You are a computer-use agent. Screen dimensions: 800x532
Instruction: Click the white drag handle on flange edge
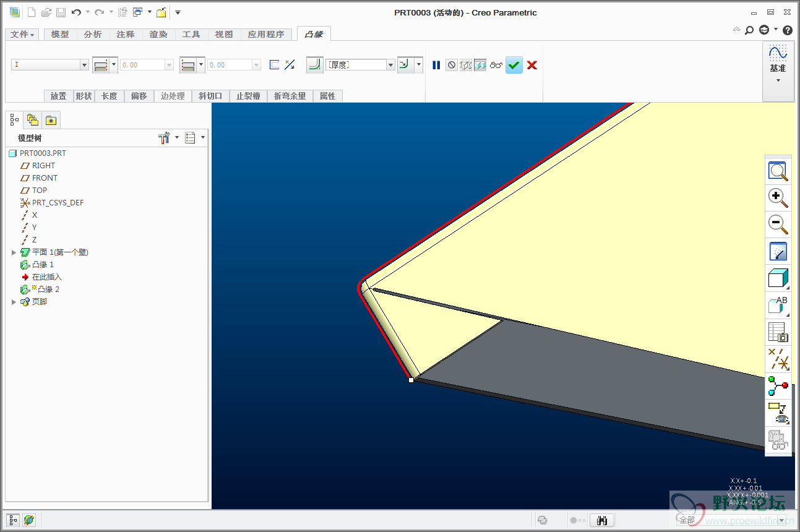coord(411,380)
